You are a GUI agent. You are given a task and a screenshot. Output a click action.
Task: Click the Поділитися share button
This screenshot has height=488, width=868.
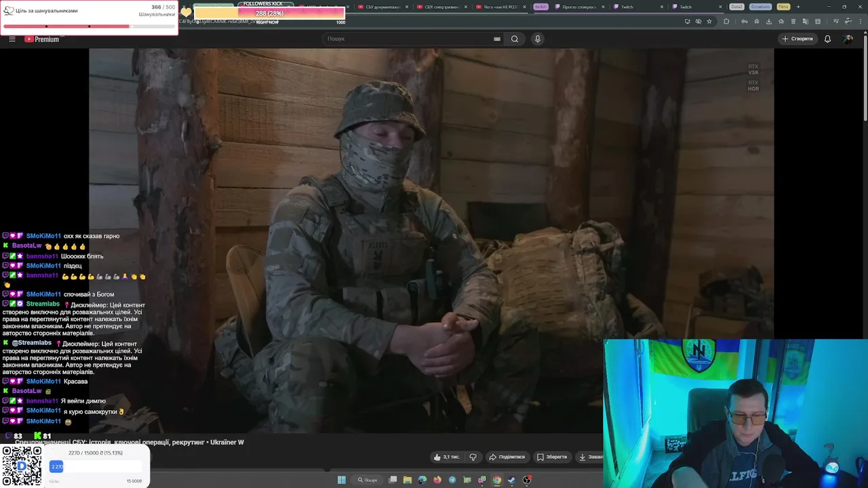click(x=507, y=457)
